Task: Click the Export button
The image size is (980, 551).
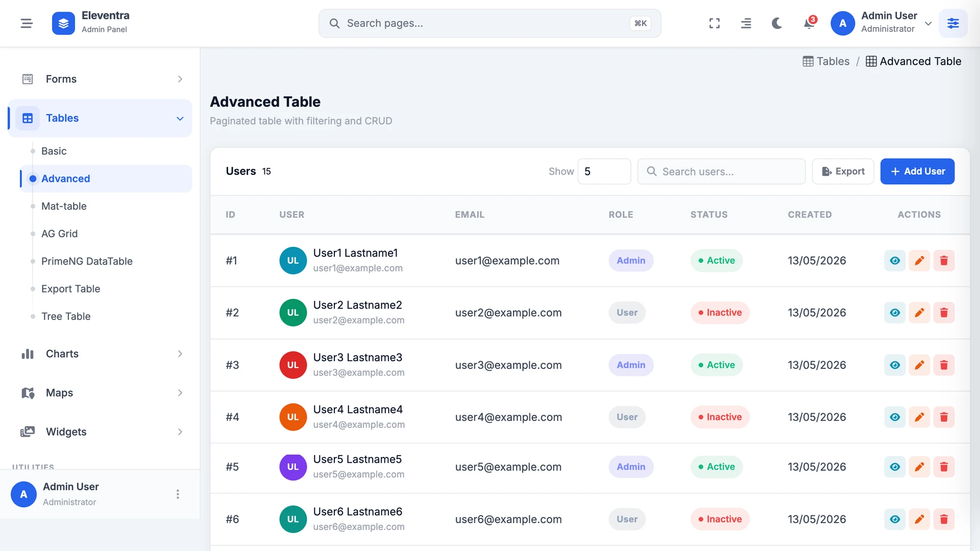Action: (843, 171)
